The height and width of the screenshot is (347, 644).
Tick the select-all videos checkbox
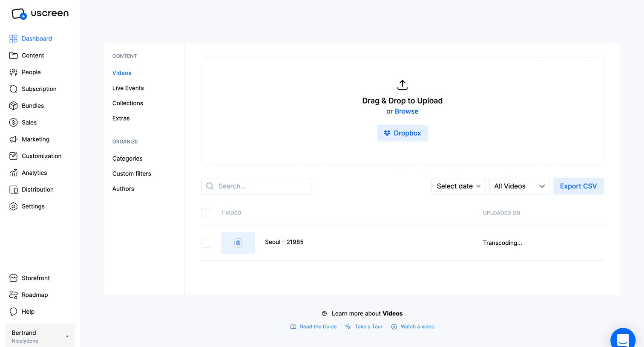coord(206,213)
